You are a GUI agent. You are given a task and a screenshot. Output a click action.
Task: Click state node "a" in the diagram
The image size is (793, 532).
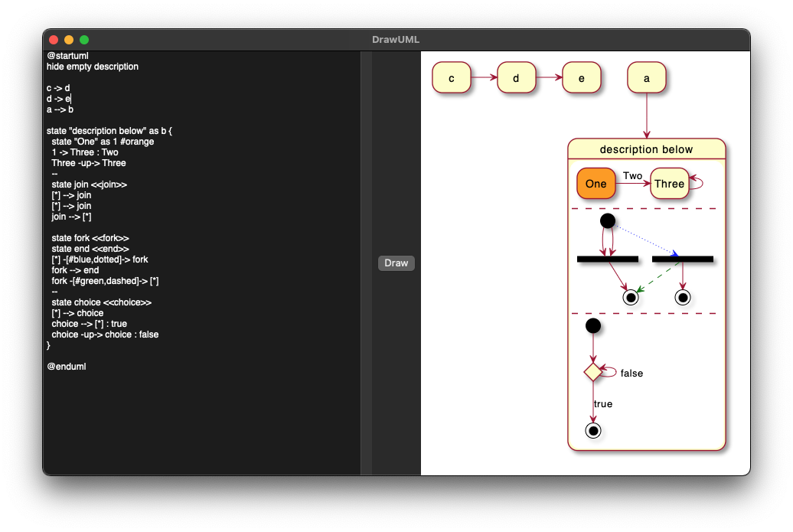point(647,78)
